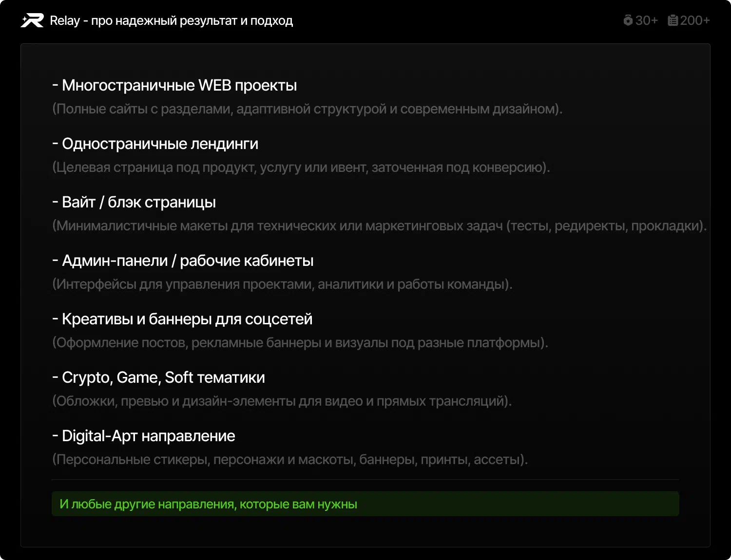Image resolution: width=731 pixels, height=560 pixels.
Task: Click the Персональные стикеры description line
Action: pyautogui.click(x=290, y=459)
